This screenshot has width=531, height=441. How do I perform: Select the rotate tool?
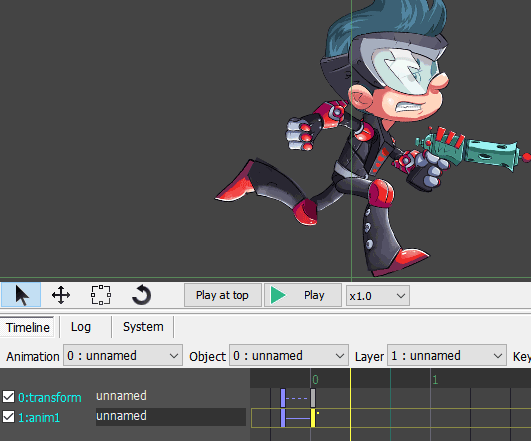[141, 295]
